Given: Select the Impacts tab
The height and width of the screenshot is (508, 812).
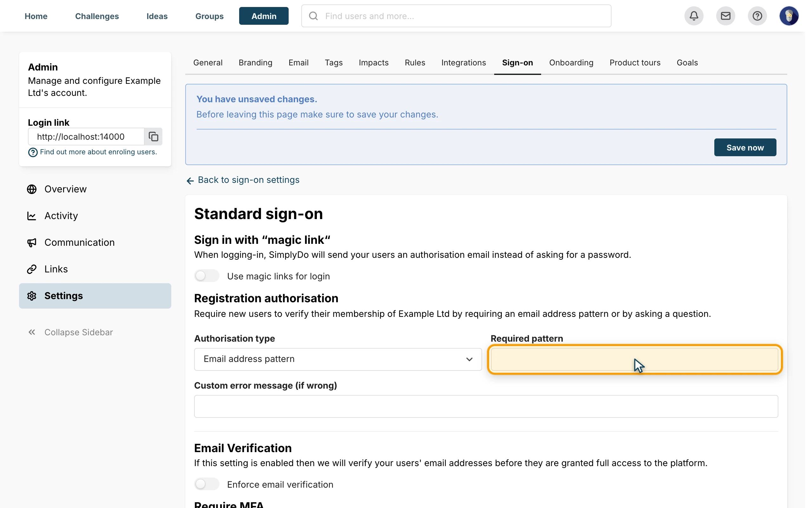Looking at the screenshot, I should tap(373, 63).
